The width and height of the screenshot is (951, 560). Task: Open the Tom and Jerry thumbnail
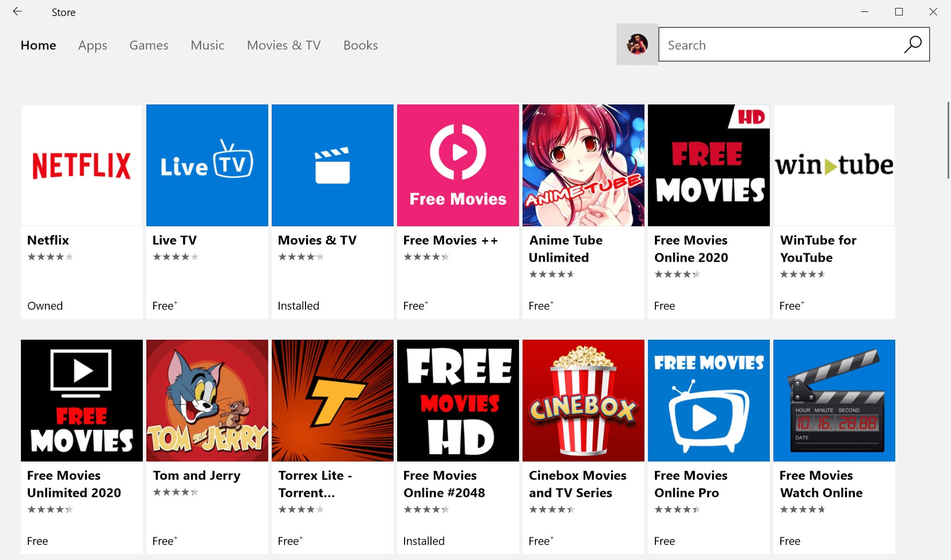coord(207,400)
